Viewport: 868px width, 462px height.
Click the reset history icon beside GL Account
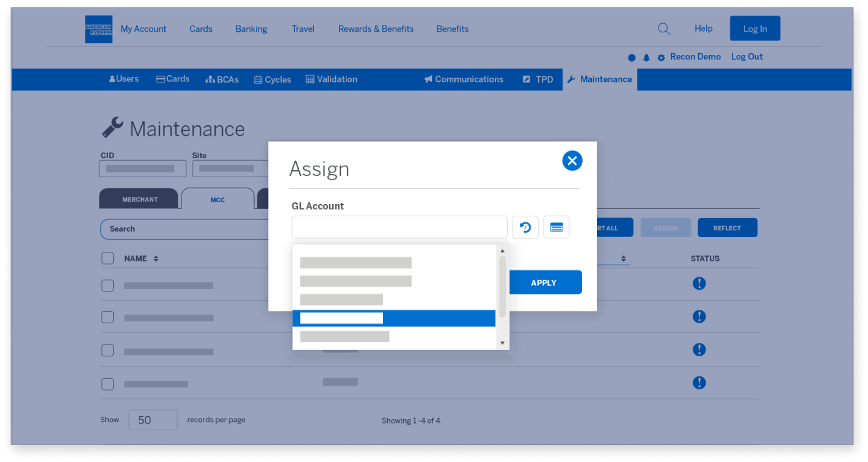coord(525,227)
